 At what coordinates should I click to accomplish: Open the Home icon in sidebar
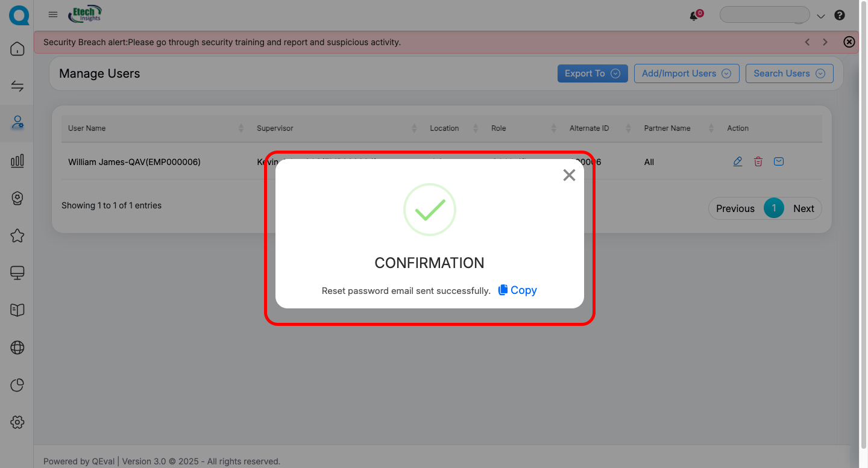(x=17, y=49)
